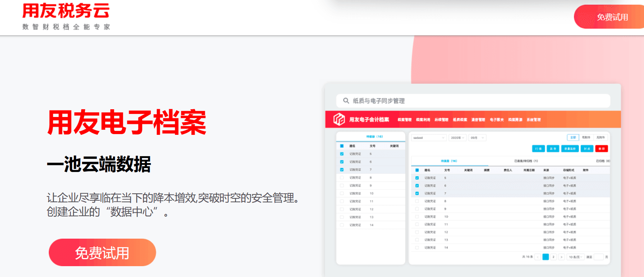Toggle select-all checkbox in left panel header
The width and height of the screenshot is (644, 277).
pyautogui.click(x=342, y=146)
